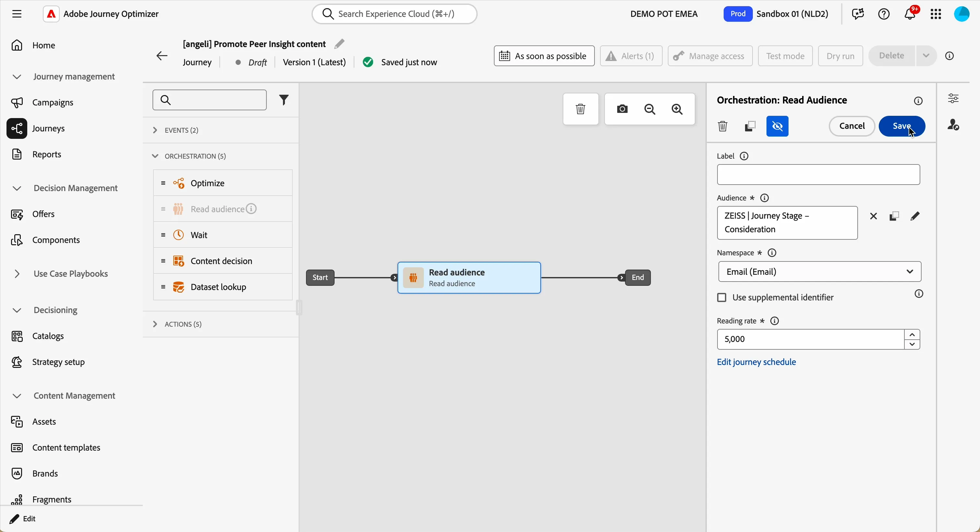
Task: Duplicate the Read Audience activity
Action: tap(750, 126)
